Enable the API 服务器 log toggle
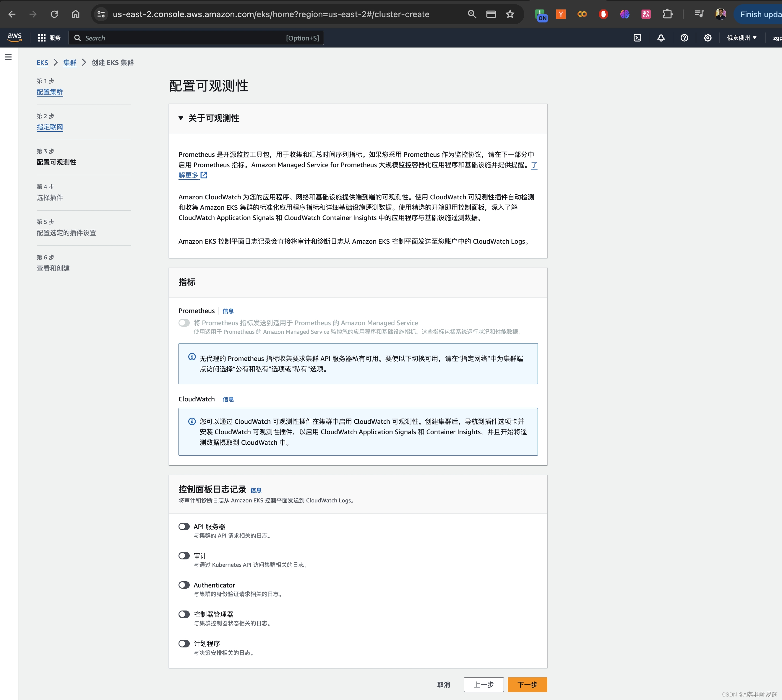Screen dimensions: 782x700 [184, 526]
